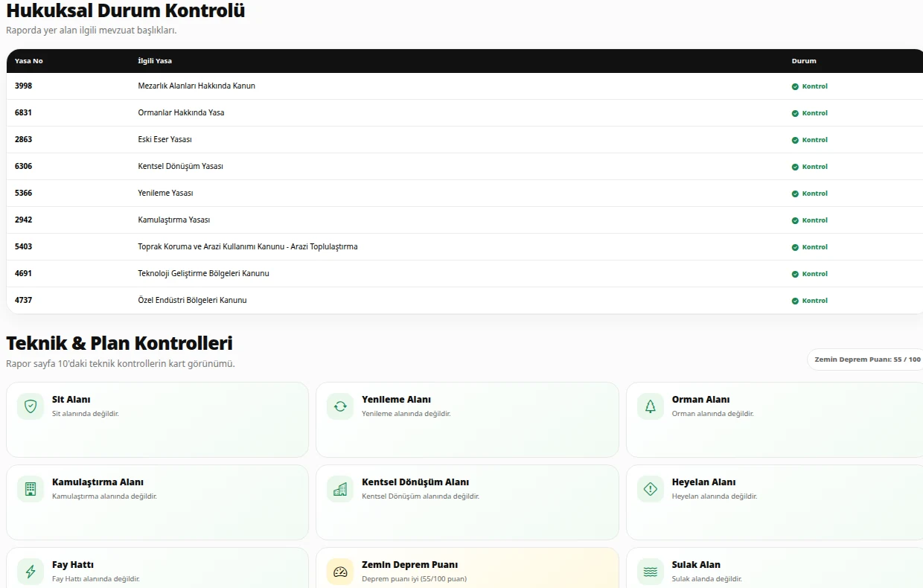Click the Deprem puanı iyi (55/100 puan) text

point(415,579)
